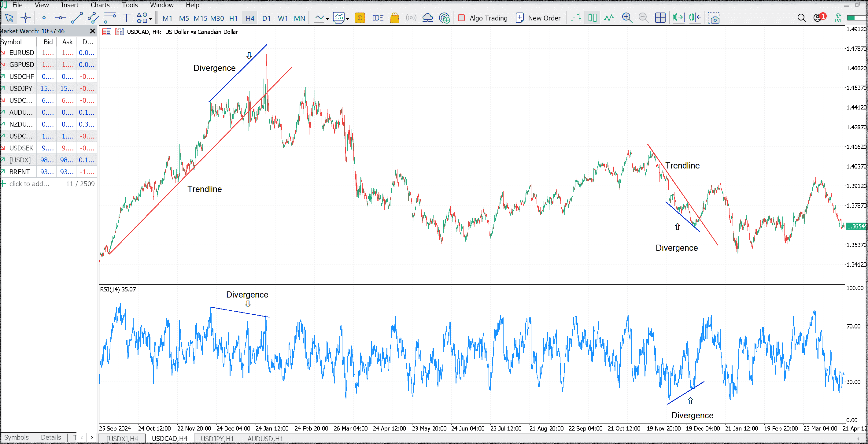Open the Market shopping bag
868x444 pixels.
(394, 18)
